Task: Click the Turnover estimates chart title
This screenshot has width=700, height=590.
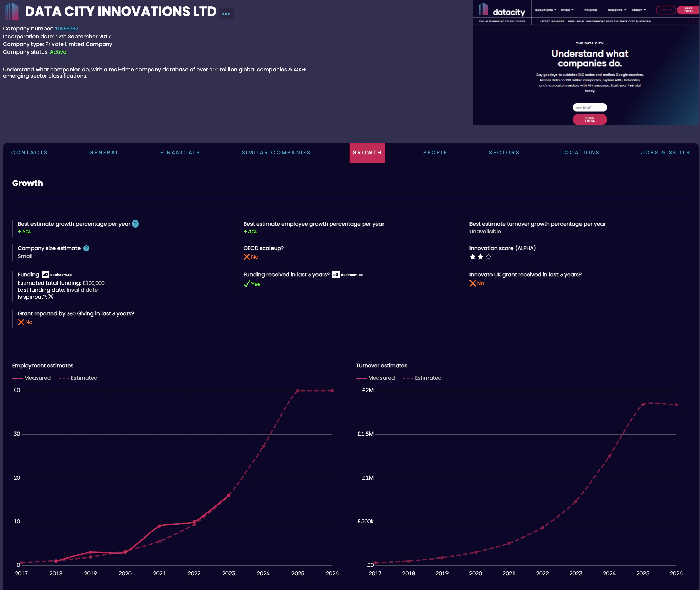Action: coord(381,366)
